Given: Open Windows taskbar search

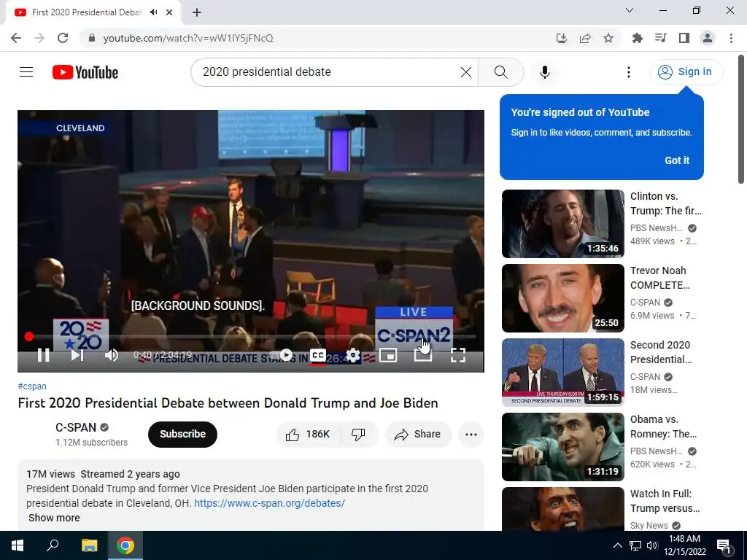Looking at the screenshot, I should click(x=53, y=545).
